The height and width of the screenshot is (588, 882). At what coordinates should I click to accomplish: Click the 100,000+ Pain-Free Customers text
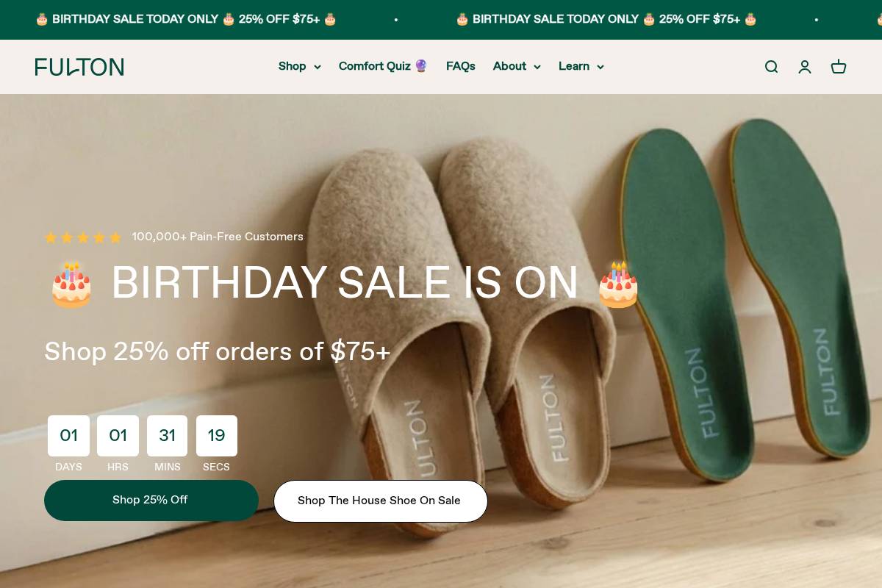click(x=218, y=237)
